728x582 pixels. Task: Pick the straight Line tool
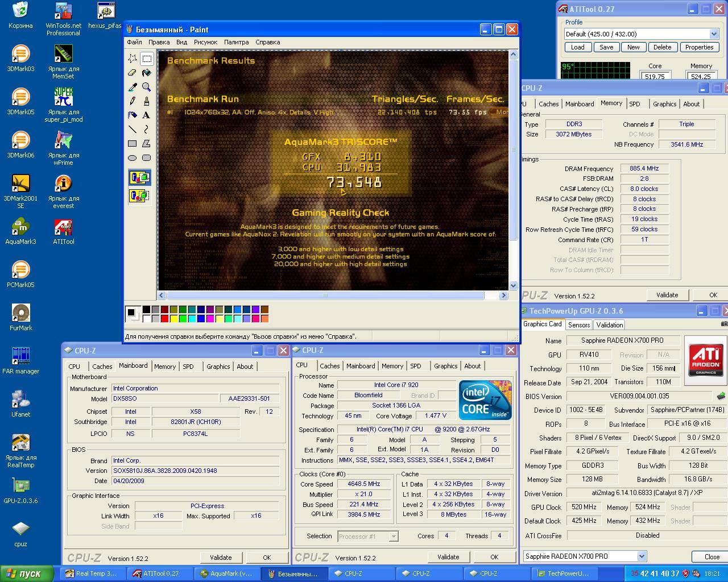pyautogui.click(x=133, y=129)
